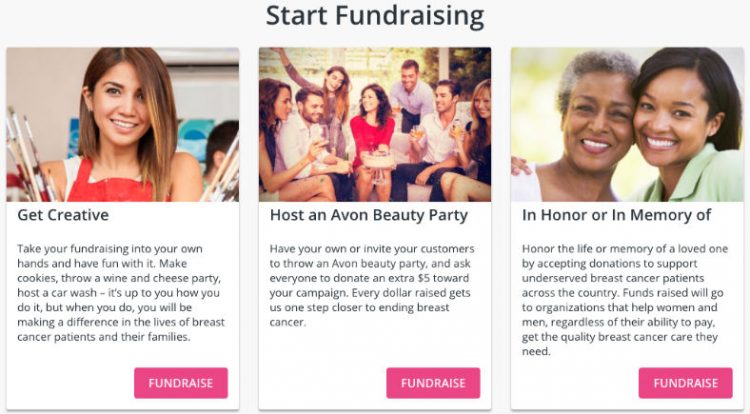
Task: Click the "Start Fundraising" page heading
Action: [x=375, y=16]
